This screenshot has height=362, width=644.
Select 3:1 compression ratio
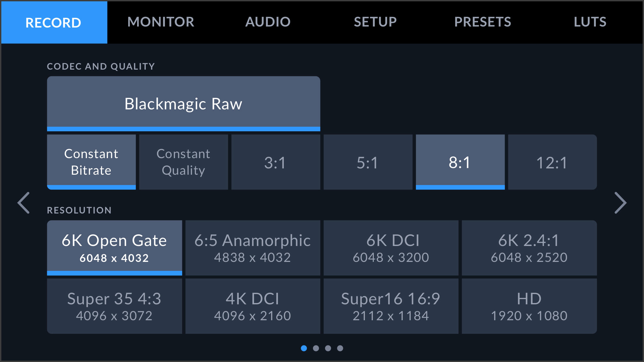point(276,162)
